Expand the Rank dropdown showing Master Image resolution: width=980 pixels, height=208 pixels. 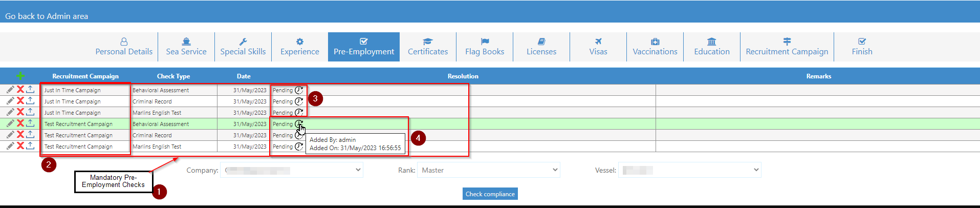click(489, 170)
